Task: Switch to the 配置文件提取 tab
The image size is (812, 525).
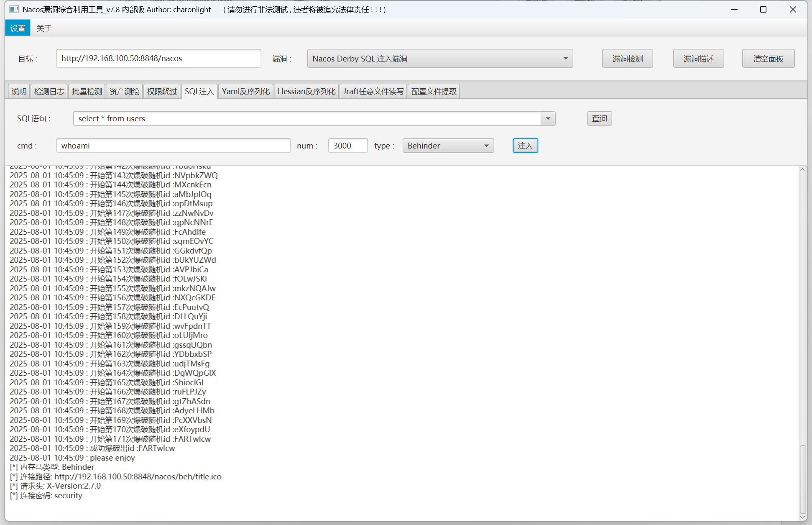Action: tap(434, 91)
